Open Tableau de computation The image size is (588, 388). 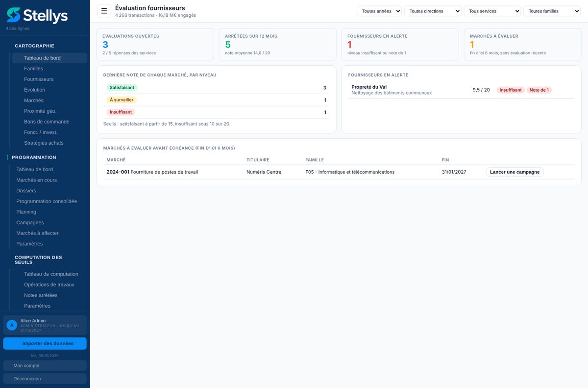pos(49,274)
